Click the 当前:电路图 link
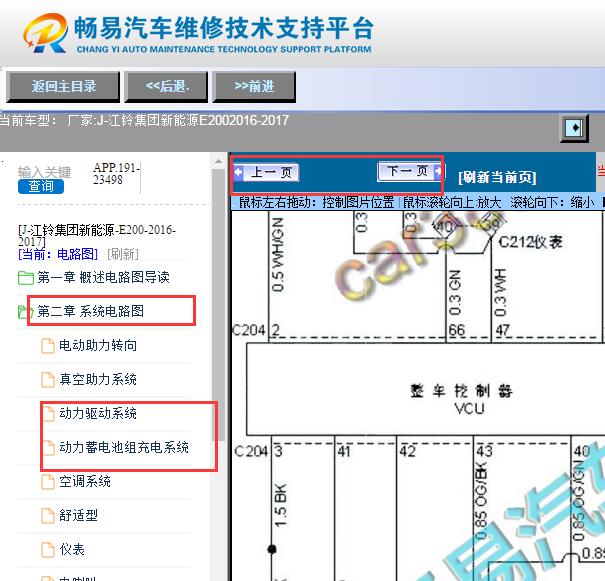The width and height of the screenshot is (605, 581). [x=58, y=254]
